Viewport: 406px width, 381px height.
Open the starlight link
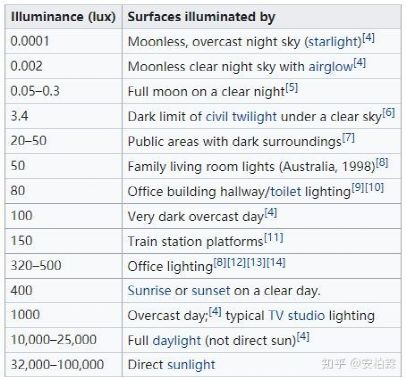(x=332, y=42)
